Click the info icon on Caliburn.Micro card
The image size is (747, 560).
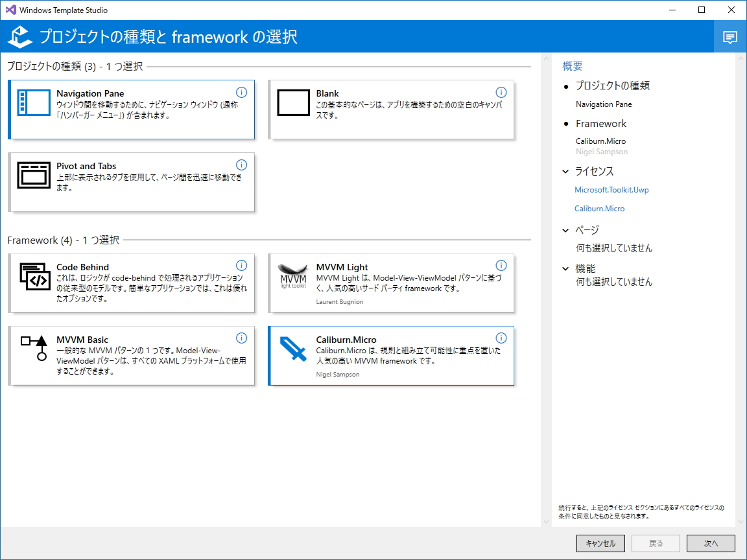pyautogui.click(x=501, y=338)
